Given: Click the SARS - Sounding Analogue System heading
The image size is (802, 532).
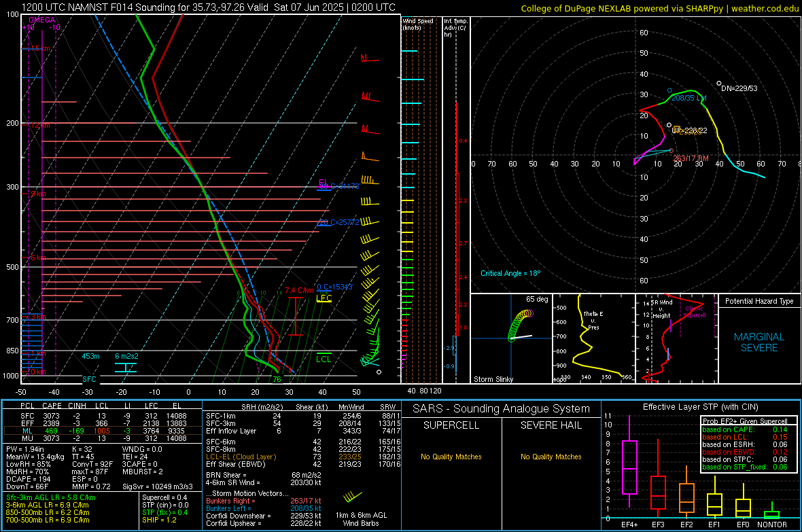Looking at the screenshot, I should tap(501, 409).
